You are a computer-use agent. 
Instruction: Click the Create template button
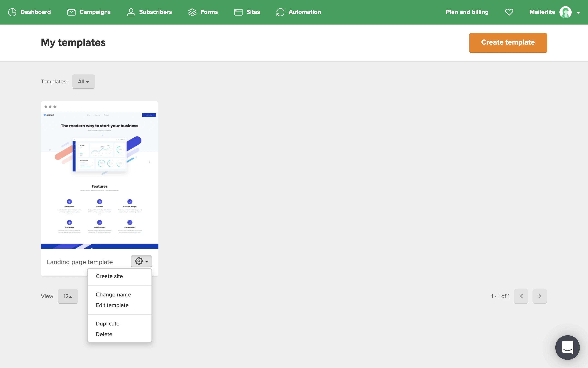click(x=508, y=43)
